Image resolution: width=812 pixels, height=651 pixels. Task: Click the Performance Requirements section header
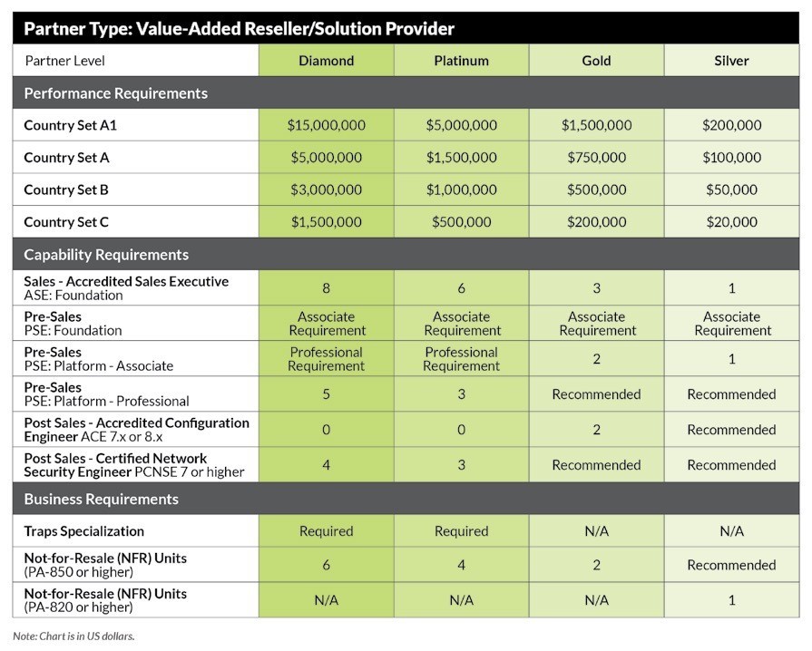[x=115, y=93]
